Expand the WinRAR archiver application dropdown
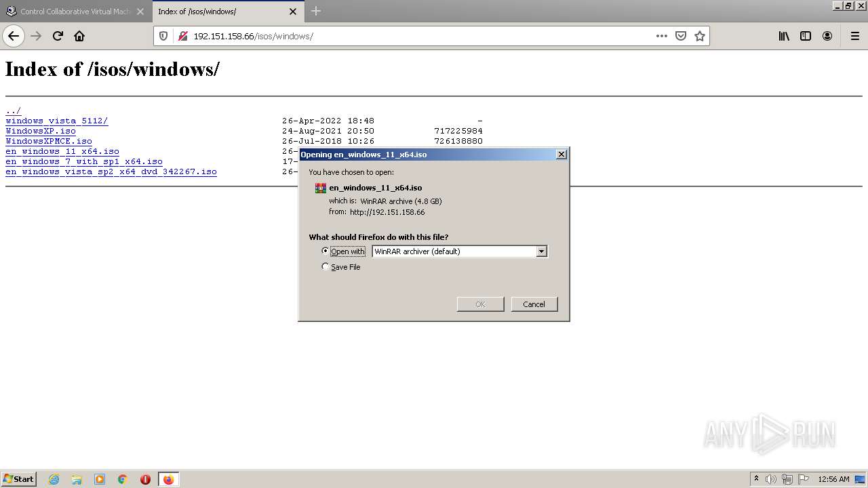The image size is (868, 488). pyautogui.click(x=541, y=251)
